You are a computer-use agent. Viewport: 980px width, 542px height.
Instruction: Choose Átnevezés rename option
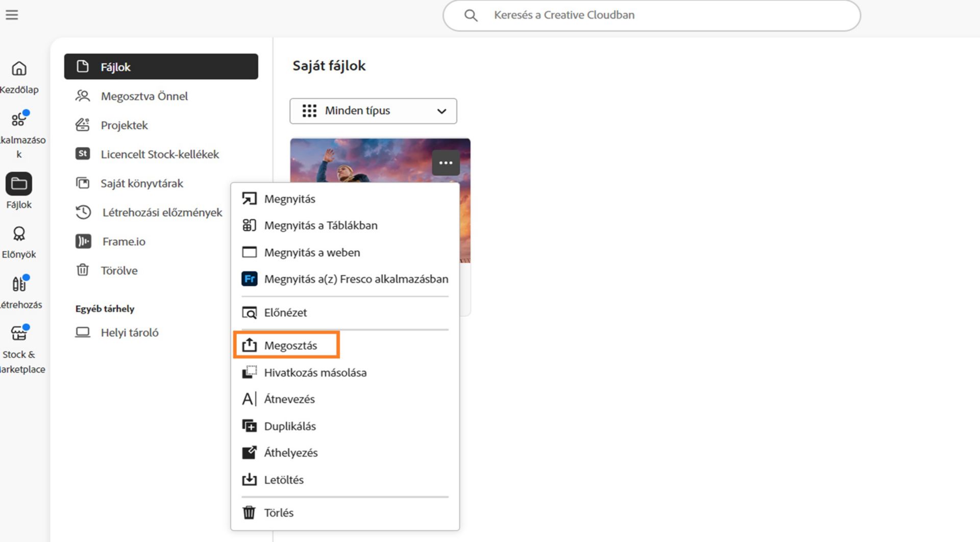[345, 399]
